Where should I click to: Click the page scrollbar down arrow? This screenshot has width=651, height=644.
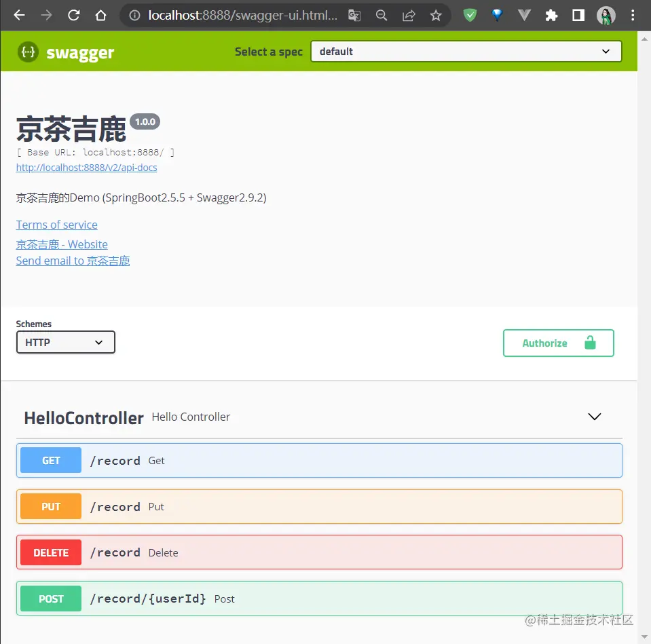point(644,637)
